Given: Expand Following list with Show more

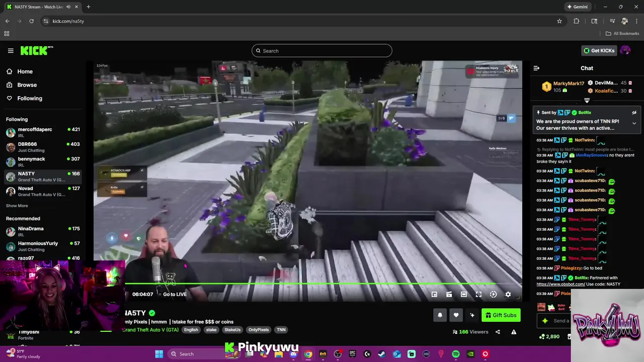Looking at the screenshot, I should click(x=17, y=206).
